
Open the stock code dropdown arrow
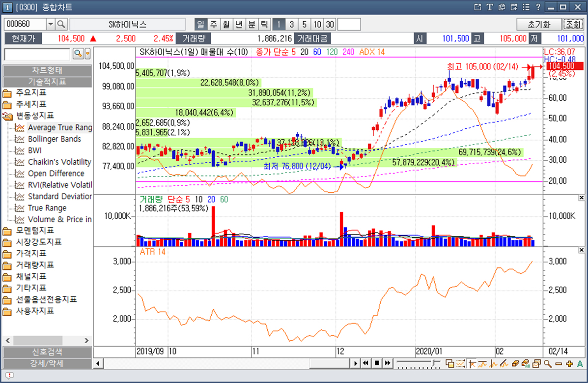tap(51, 24)
